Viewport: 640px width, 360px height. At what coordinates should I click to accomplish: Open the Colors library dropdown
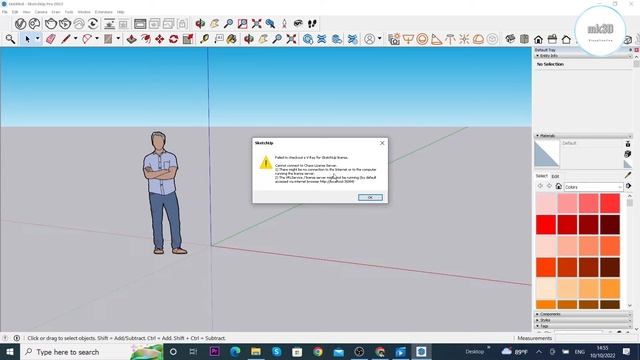(x=593, y=187)
